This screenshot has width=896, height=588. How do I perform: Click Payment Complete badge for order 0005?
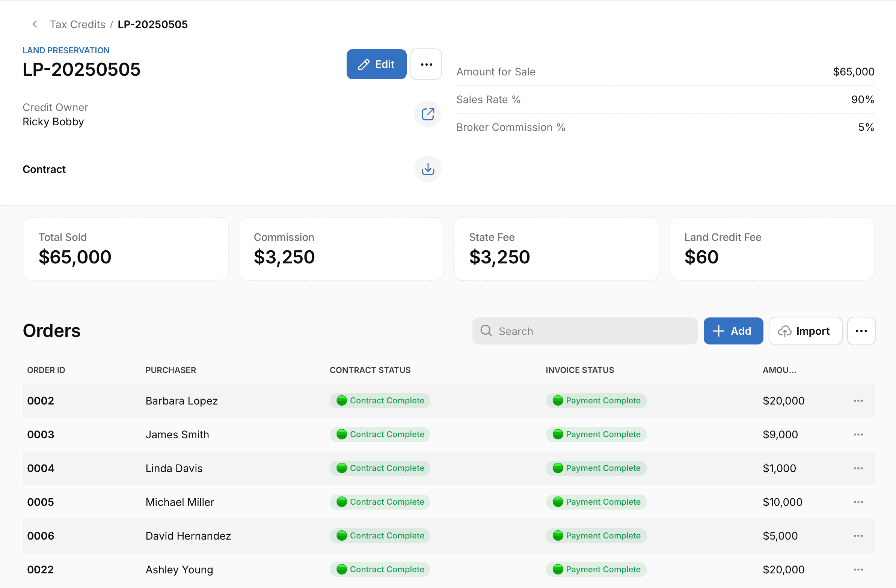[596, 502]
